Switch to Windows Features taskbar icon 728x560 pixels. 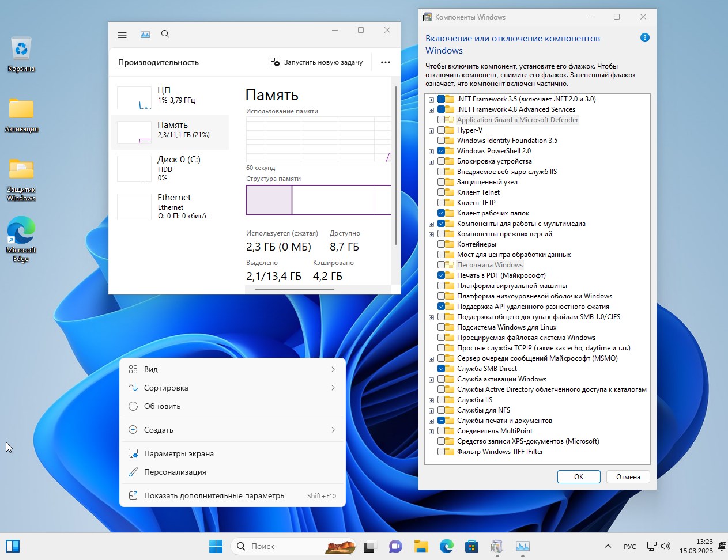coord(497,546)
